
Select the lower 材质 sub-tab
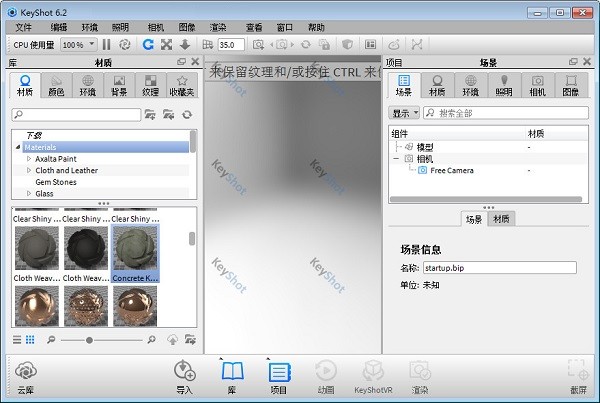[502, 219]
